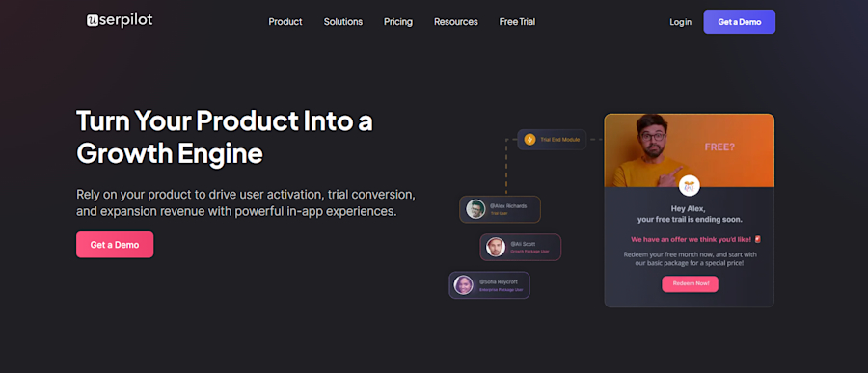Open the Product menu
Image resolution: width=868 pixels, height=373 pixels.
click(285, 22)
